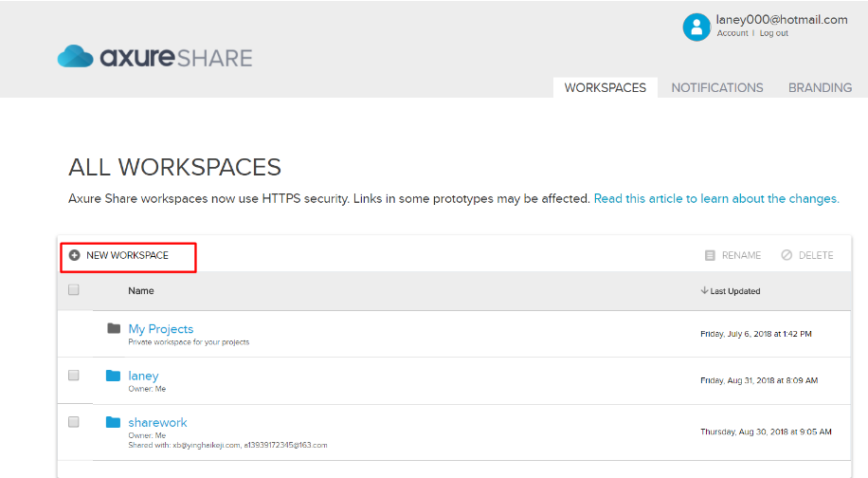Click the laney000@hotmail.com email text

click(x=782, y=19)
